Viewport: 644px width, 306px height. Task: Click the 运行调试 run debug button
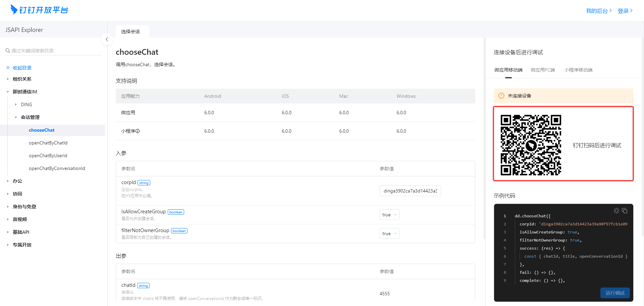615,293
